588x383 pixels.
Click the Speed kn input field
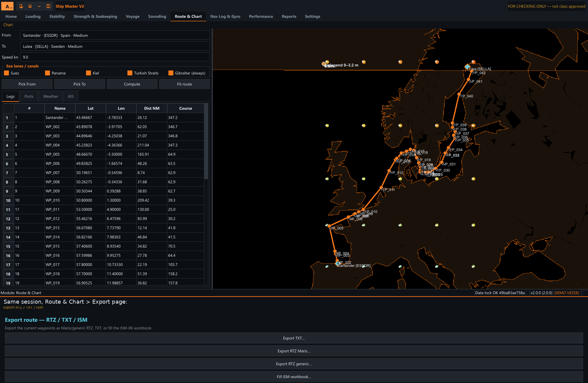(x=115, y=57)
